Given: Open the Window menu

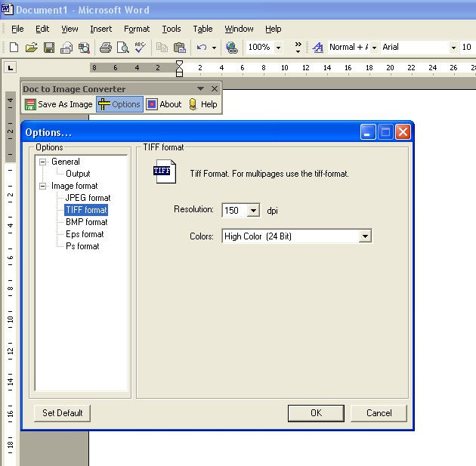Looking at the screenshot, I should 239,29.
